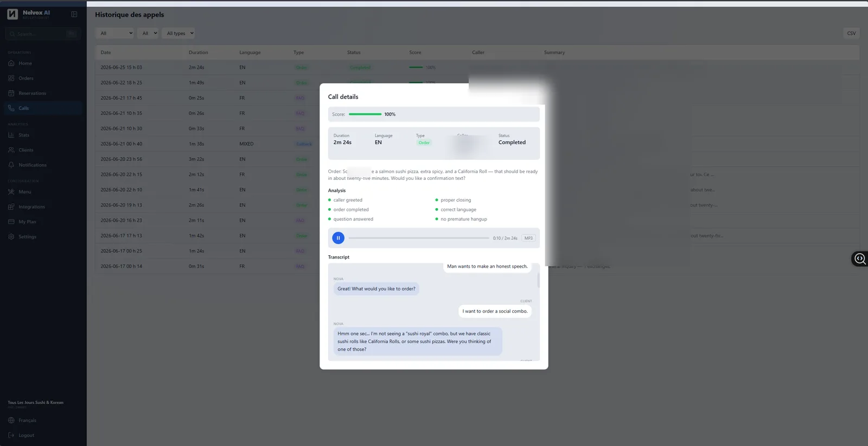Screen dimensions: 868x446
Task: Open Integrations icon in sidebar
Action: [11, 206]
